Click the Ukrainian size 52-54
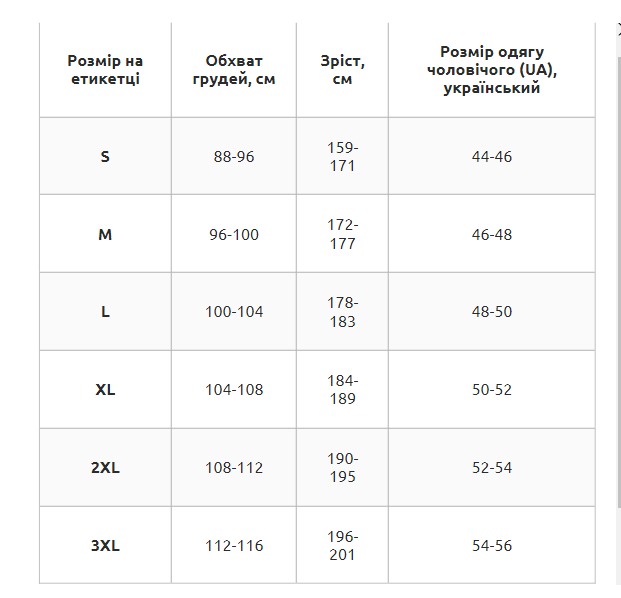Image resolution: width=621 pixels, height=598 pixels. (x=491, y=468)
